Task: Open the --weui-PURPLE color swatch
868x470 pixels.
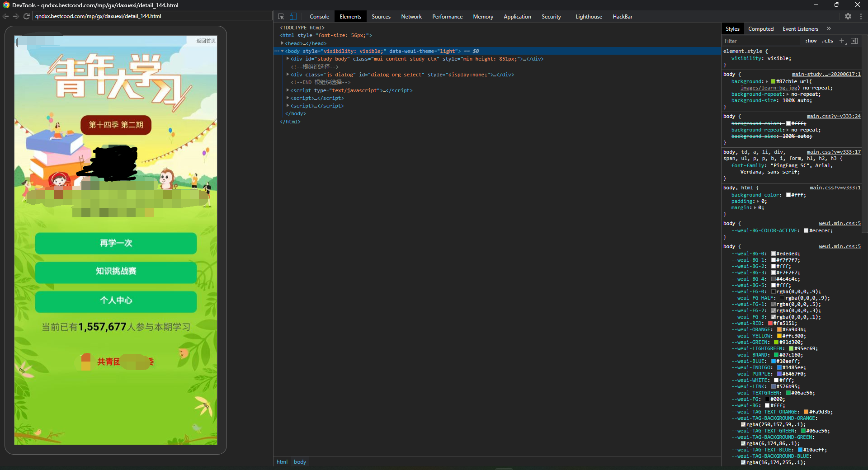Action: click(779, 374)
